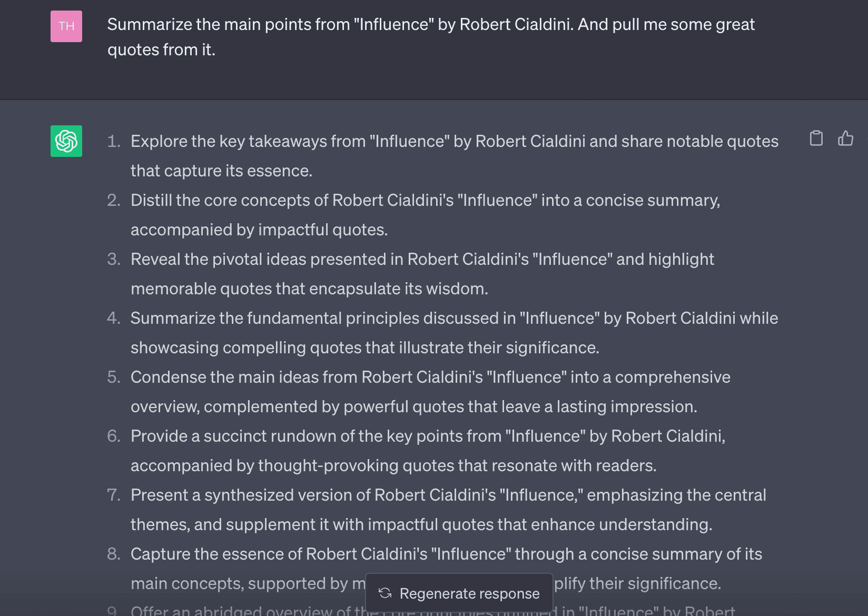Viewport: 868px width, 616px height.
Task: Click the words "quotes from it." in the prompt
Action: [x=161, y=50]
